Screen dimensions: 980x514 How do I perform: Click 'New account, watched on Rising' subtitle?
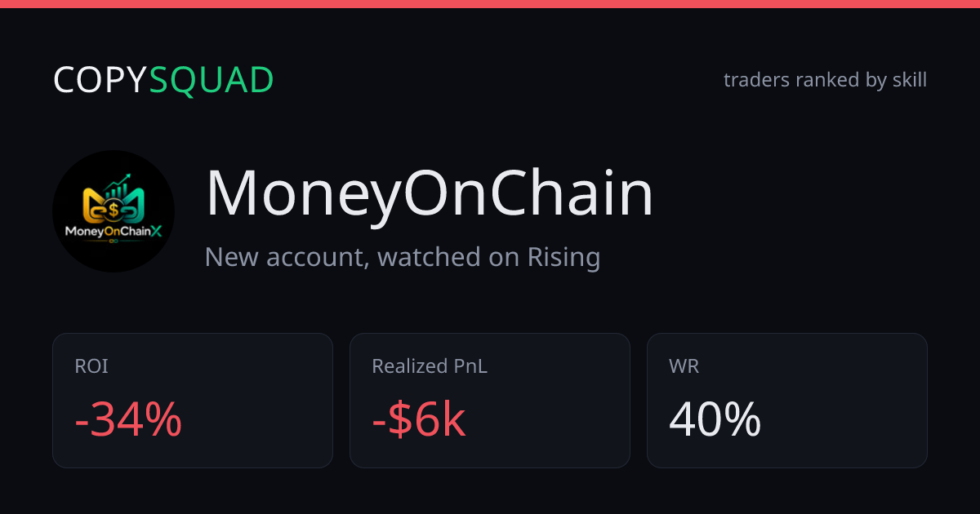coord(403,257)
